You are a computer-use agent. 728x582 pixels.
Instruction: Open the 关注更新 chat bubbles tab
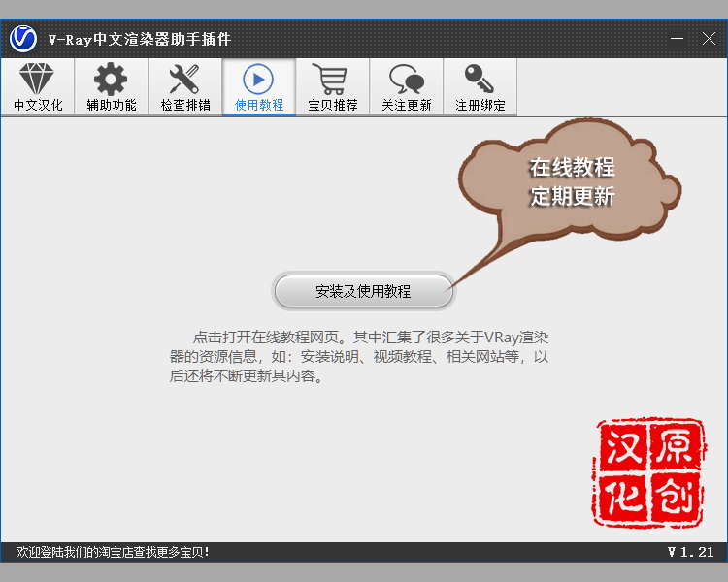coord(407,86)
